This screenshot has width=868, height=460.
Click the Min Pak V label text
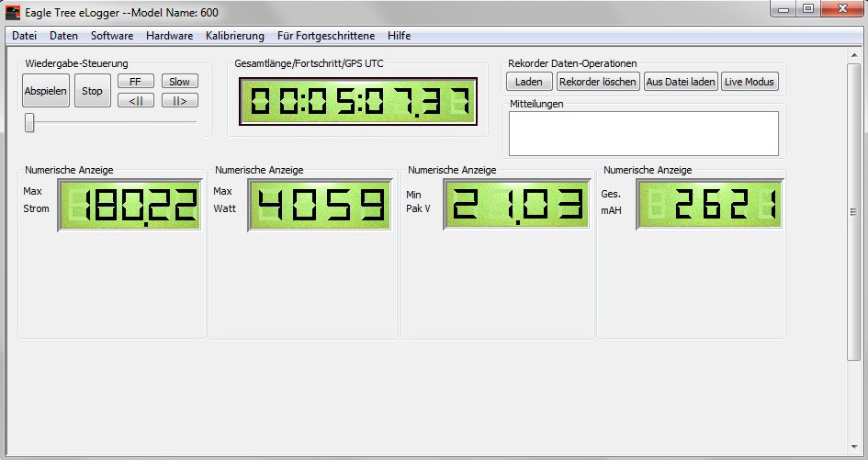point(419,201)
